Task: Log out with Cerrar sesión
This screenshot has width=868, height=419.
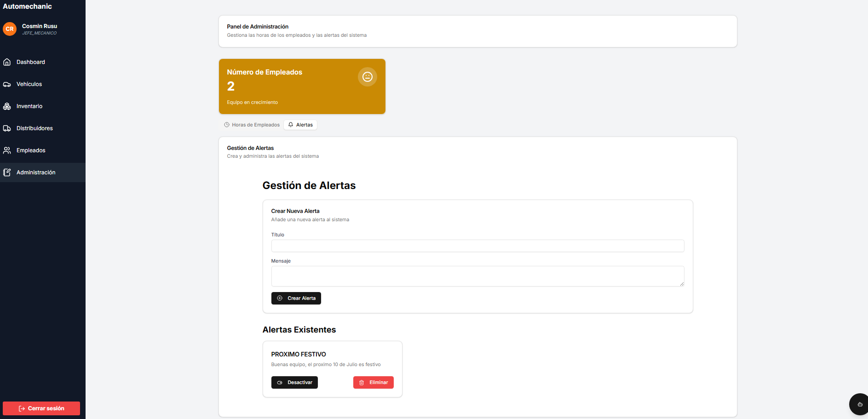Action: tap(41, 408)
